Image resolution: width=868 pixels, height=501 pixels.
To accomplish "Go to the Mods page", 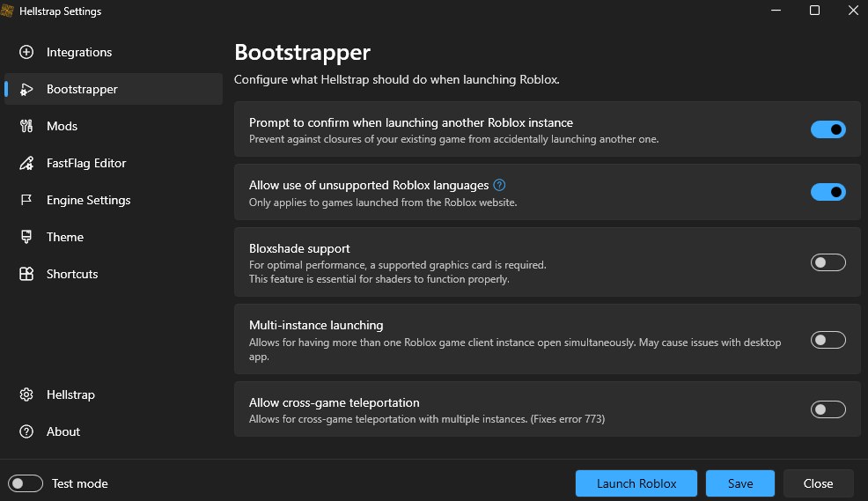I will pos(114,126).
